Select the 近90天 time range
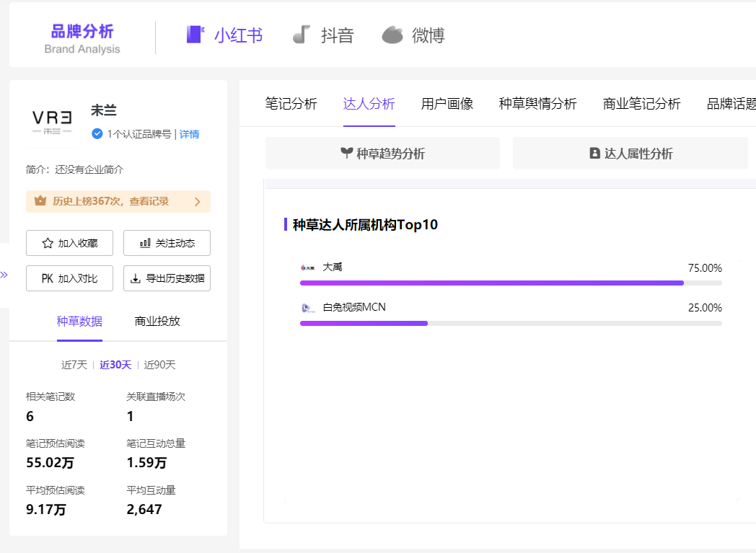The width and height of the screenshot is (756, 553). point(159,365)
